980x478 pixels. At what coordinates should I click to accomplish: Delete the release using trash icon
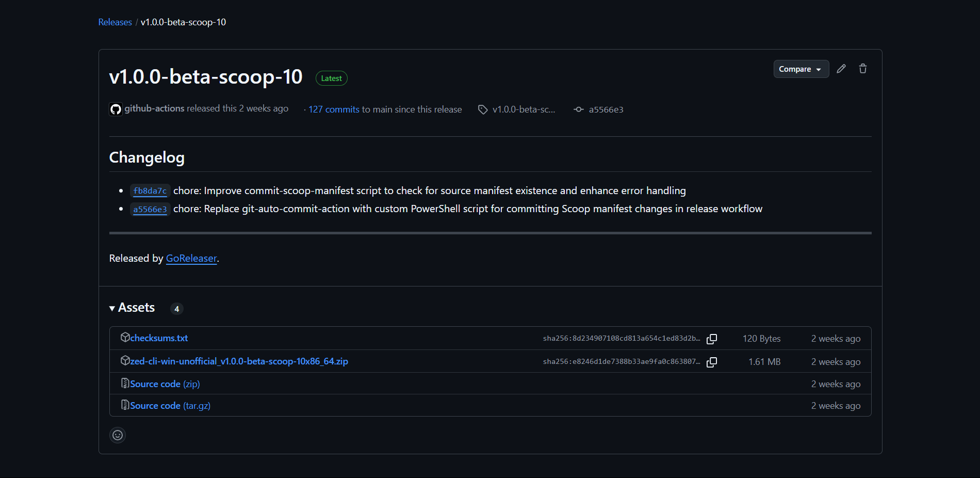click(863, 69)
